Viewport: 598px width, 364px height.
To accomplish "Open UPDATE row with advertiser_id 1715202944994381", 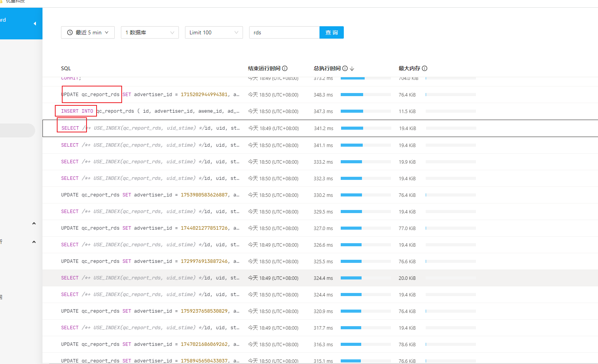I will (320, 95).
